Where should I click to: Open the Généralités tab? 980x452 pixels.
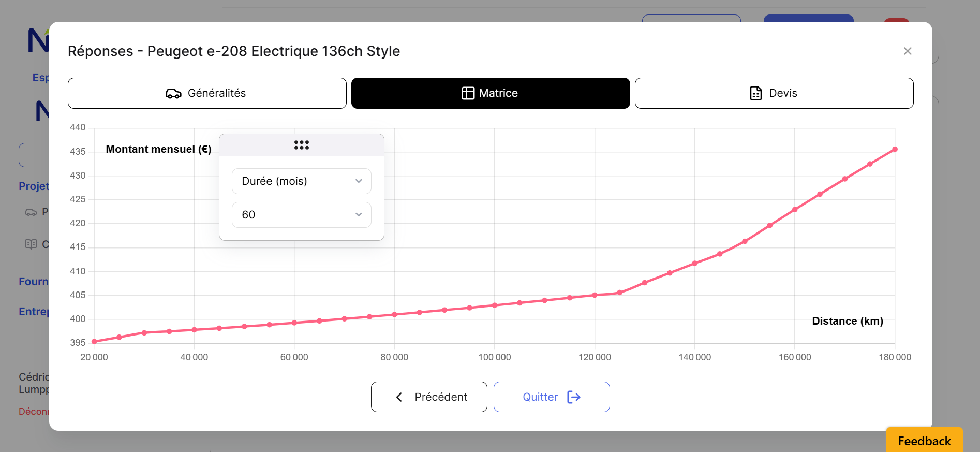[207, 93]
